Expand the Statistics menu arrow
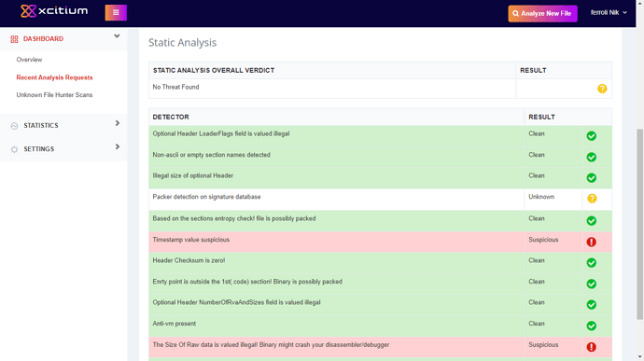The height and width of the screenshot is (361, 644). [x=118, y=123]
